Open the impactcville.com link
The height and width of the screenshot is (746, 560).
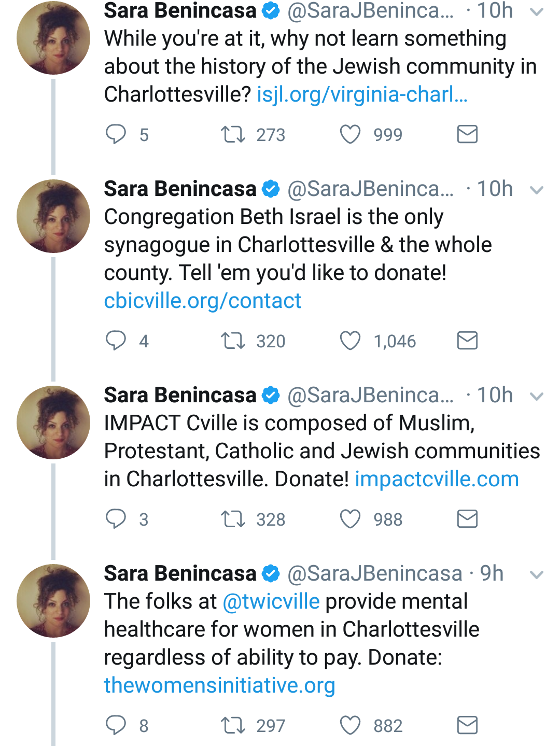(437, 479)
